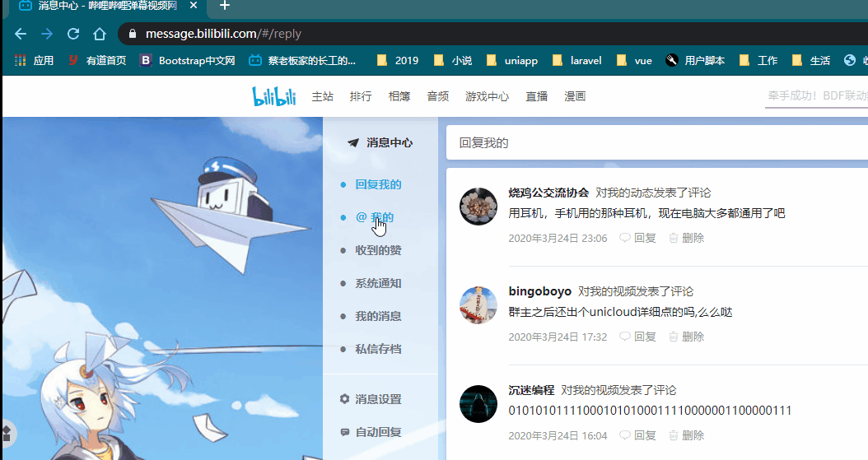
Task: Open the browser home page icon
Action: [100, 34]
